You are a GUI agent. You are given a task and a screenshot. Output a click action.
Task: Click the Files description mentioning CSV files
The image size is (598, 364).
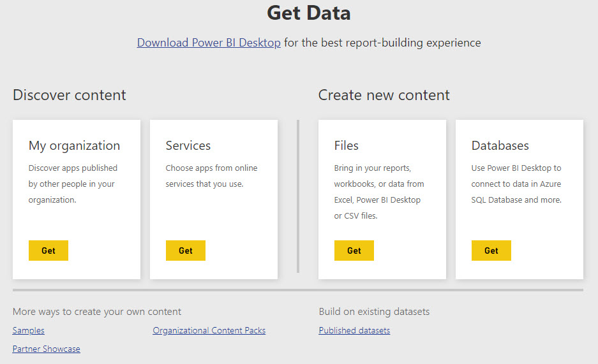pyautogui.click(x=379, y=192)
